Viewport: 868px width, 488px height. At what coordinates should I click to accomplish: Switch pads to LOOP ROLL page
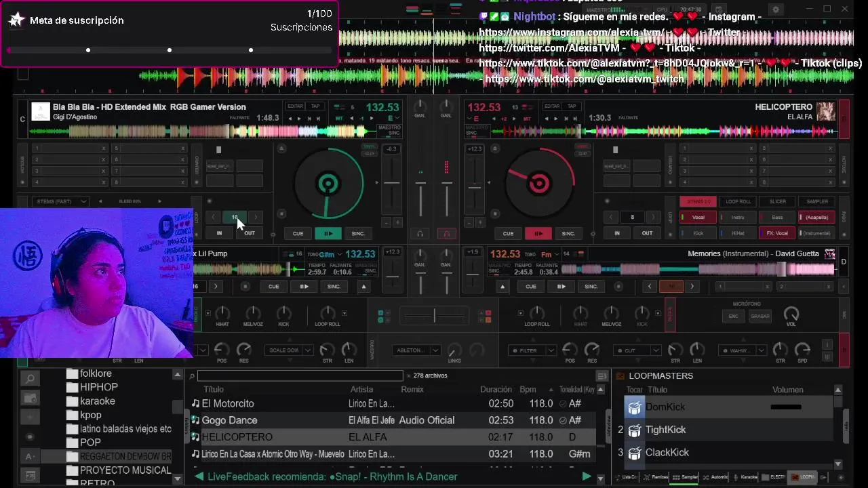[x=738, y=201]
